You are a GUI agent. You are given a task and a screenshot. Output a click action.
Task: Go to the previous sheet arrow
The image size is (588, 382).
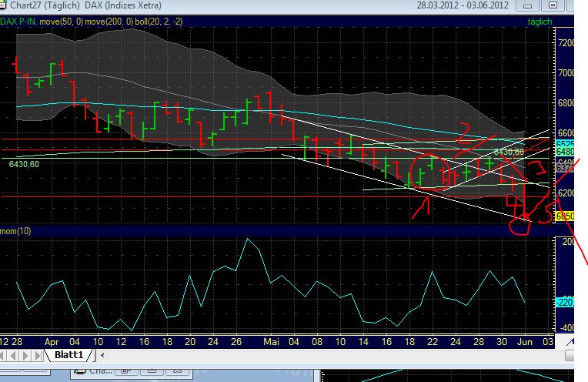point(14,355)
